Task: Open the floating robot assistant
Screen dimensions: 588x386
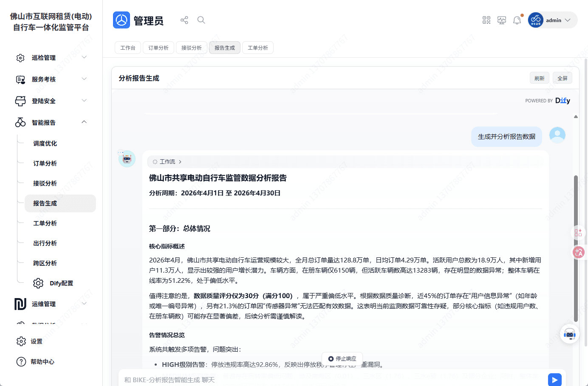Action: 570,334
